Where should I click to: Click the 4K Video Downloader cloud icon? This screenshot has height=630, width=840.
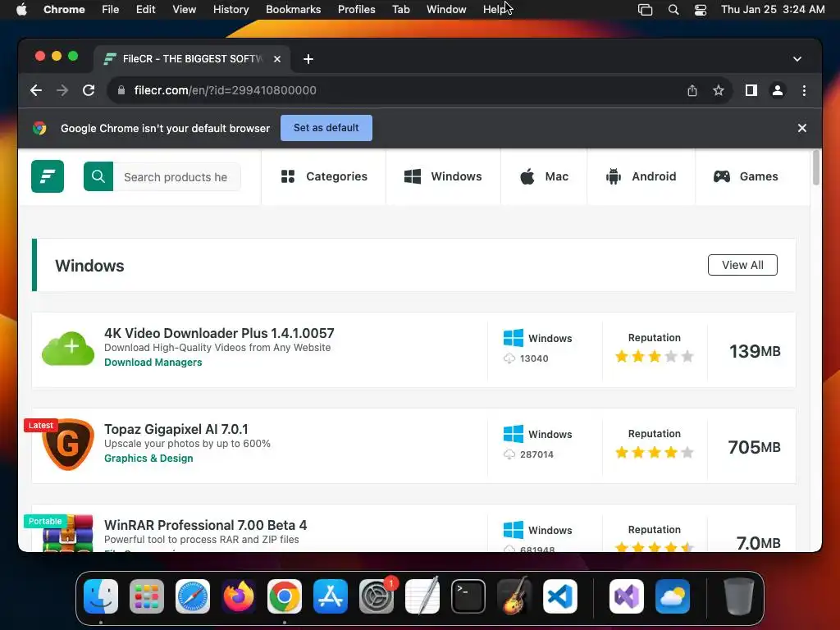point(68,349)
